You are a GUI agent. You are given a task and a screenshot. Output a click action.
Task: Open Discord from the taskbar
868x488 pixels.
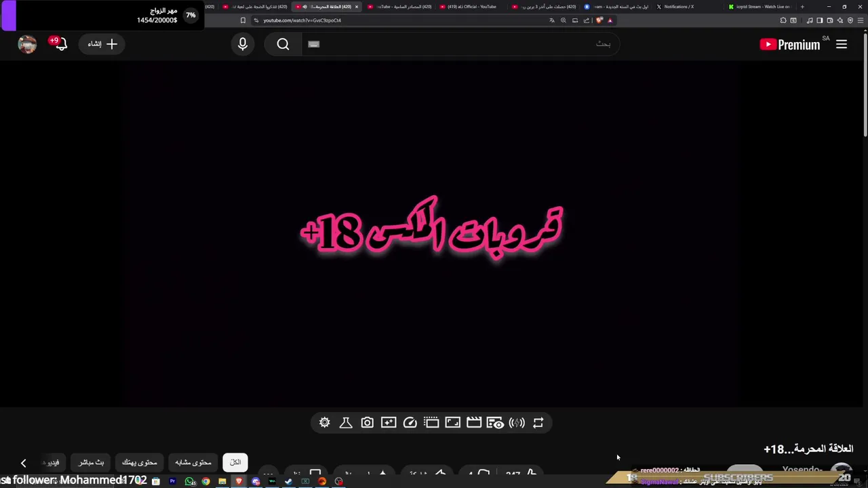pos(256,481)
